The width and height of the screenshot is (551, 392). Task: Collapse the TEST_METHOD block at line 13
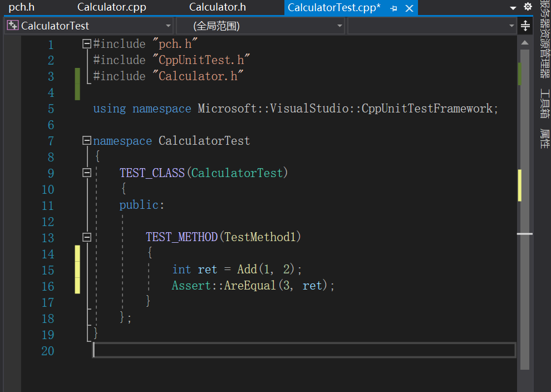(86, 237)
